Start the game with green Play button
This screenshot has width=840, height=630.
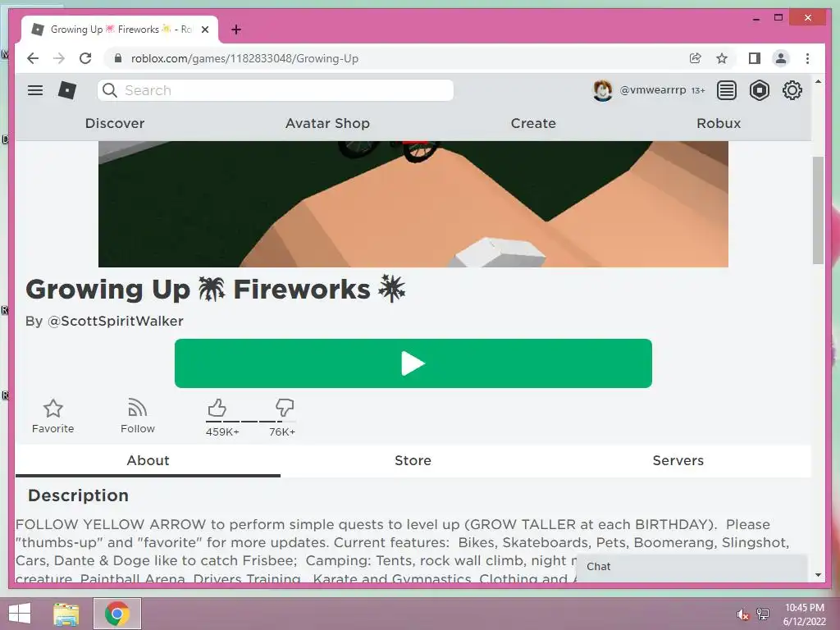point(413,363)
